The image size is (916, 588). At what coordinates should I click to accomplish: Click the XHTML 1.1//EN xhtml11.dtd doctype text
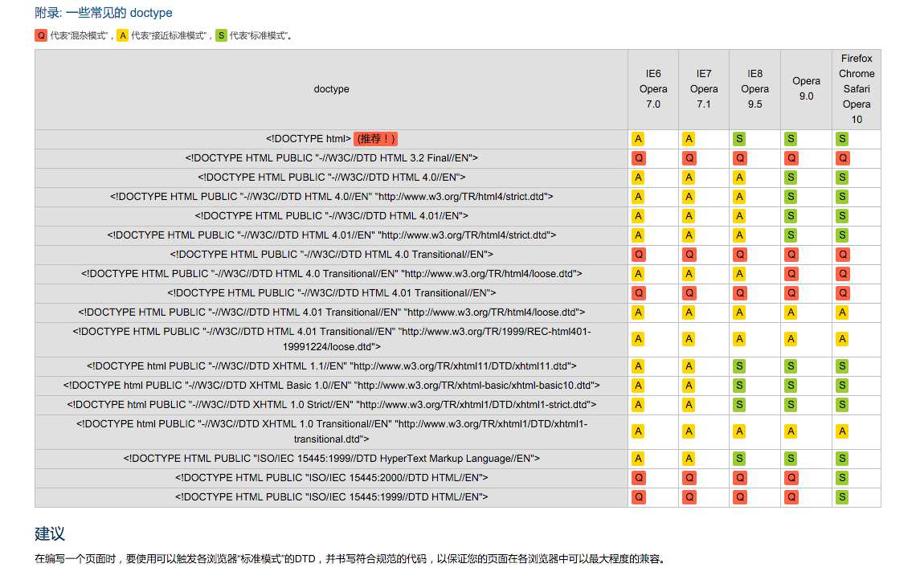point(331,366)
